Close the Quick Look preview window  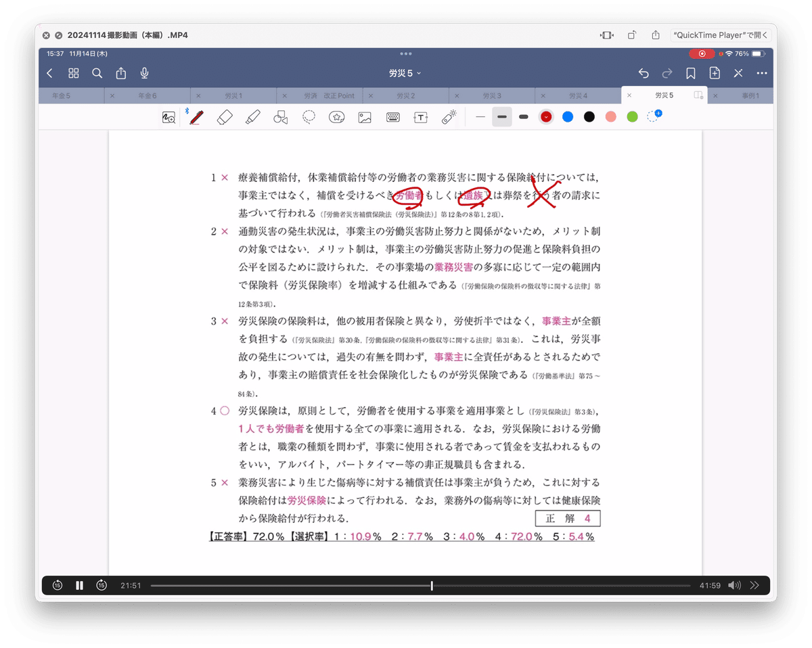[46, 35]
